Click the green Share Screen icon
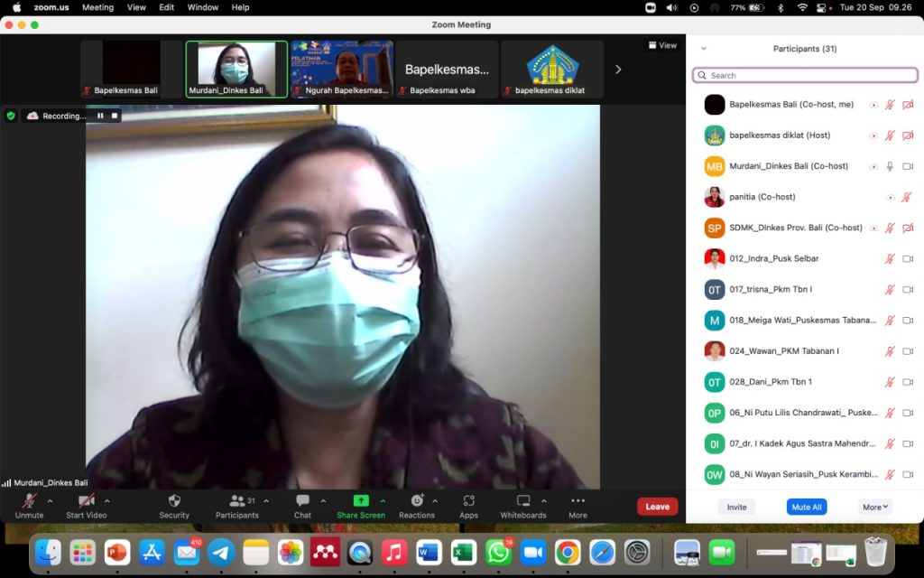This screenshot has height=578, width=924. click(361, 500)
